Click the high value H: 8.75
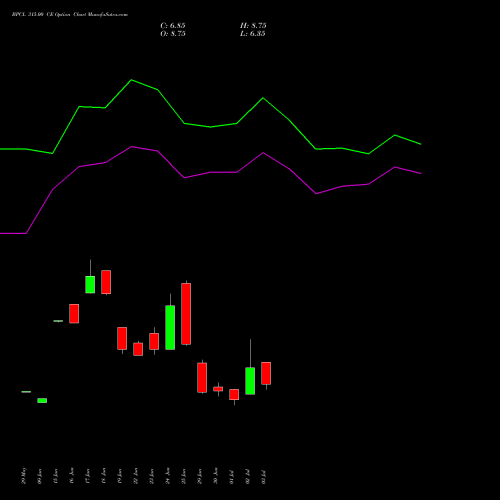This screenshot has height=500, width=500. [253, 26]
